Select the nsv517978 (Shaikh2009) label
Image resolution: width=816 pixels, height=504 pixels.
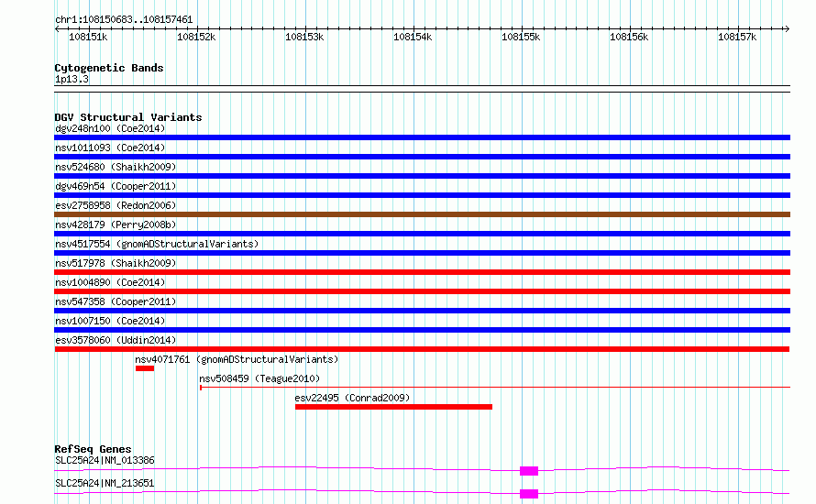(x=116, y=263)
